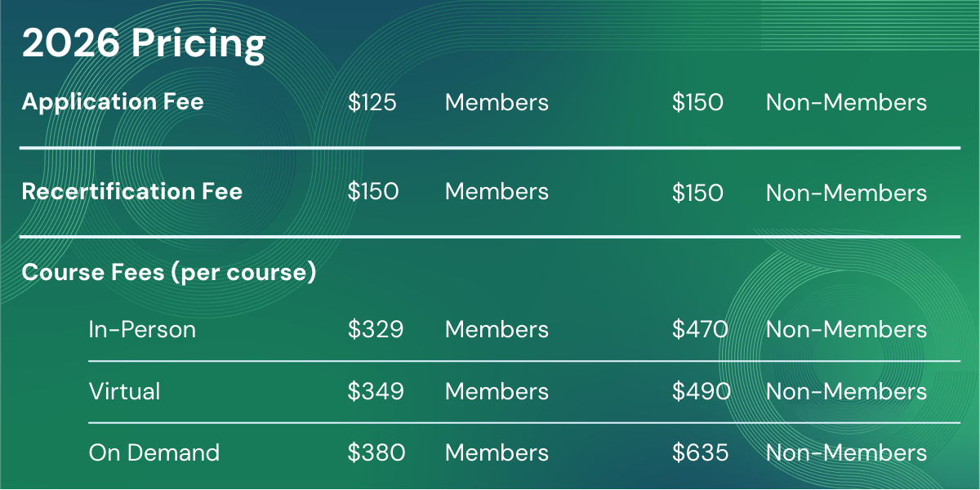
Task: Select the $490 Virtual non-member price
Action: (x=701, y=391)
